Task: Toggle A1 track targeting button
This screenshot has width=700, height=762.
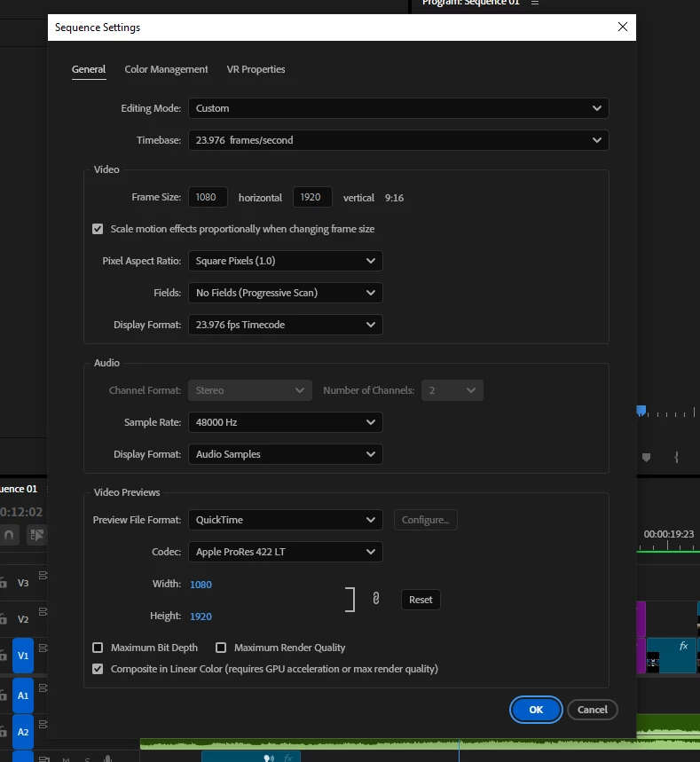Action: pos(23,695)
